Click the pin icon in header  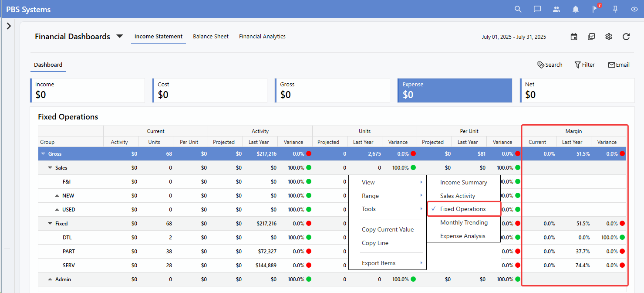point(615,9)
